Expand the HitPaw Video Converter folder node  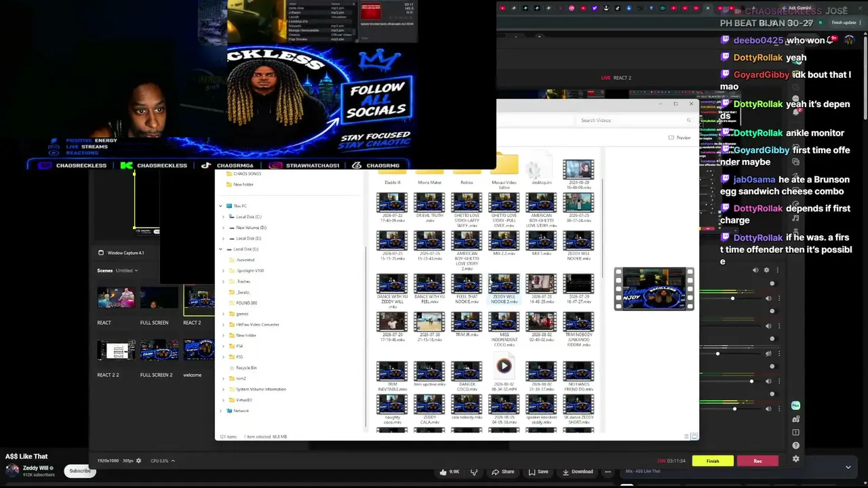point(224,325)
